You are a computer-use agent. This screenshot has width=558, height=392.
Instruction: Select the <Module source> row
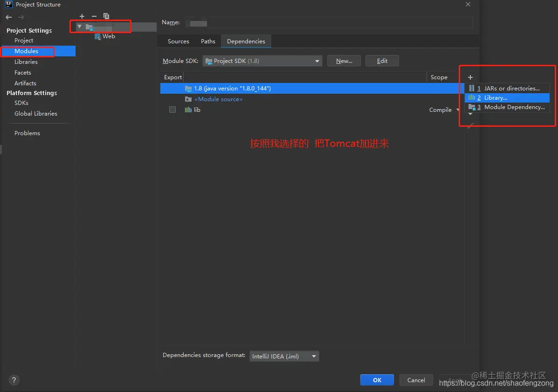(312, 99)
